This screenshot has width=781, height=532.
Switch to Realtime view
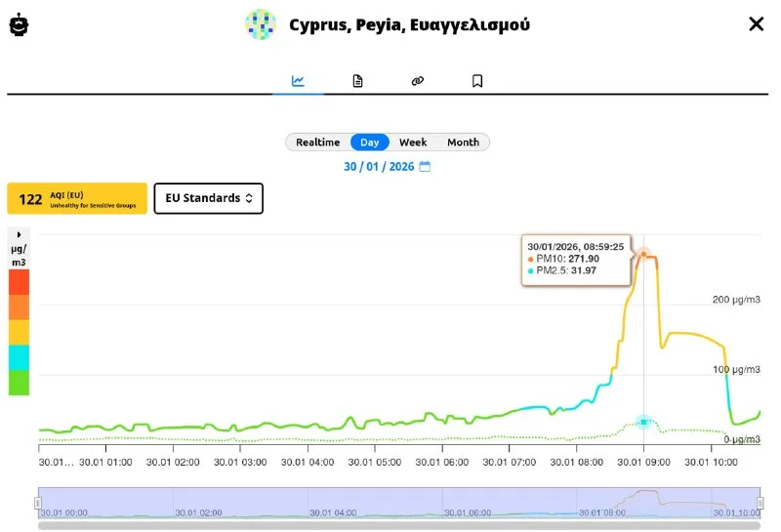(318, 143)
